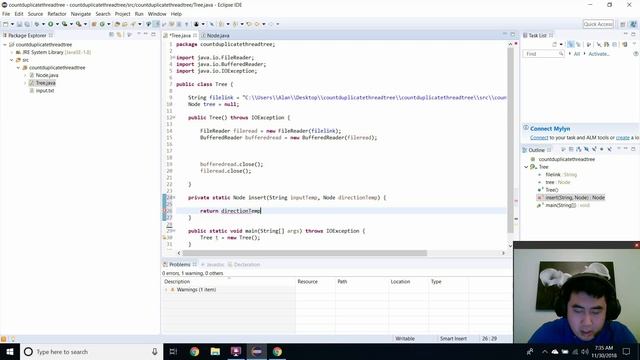Click the Eclipse icon in the taskbar
The image size is (640, 360).
256,351
